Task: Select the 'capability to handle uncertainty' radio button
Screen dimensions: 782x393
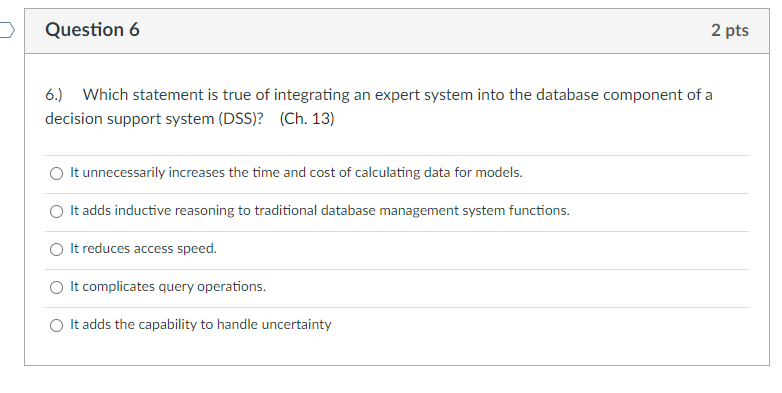Action: [x=56, y=325]
